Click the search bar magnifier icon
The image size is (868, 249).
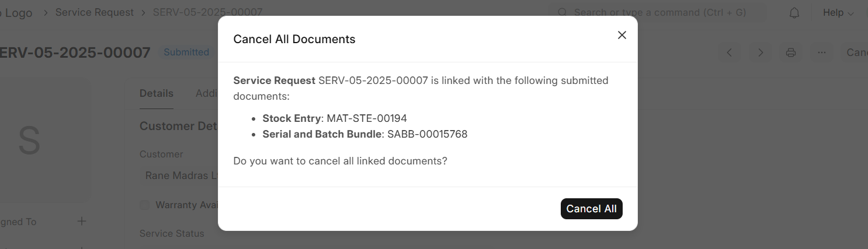pos(563,12)
